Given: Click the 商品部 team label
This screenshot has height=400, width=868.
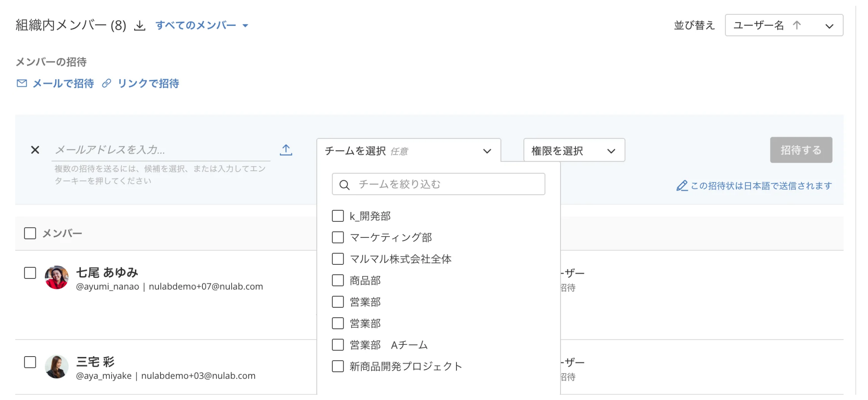Looking at the screenshot, I should 365,280.
